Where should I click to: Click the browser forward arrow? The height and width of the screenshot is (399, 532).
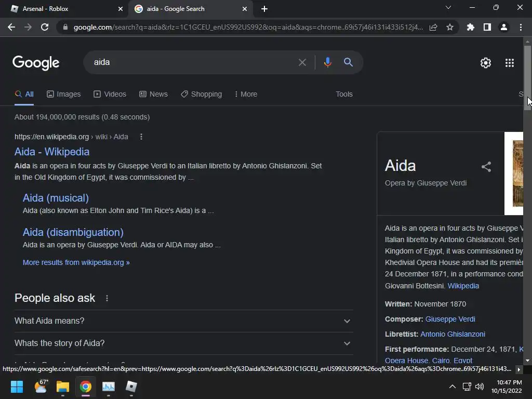coord(28,27)
